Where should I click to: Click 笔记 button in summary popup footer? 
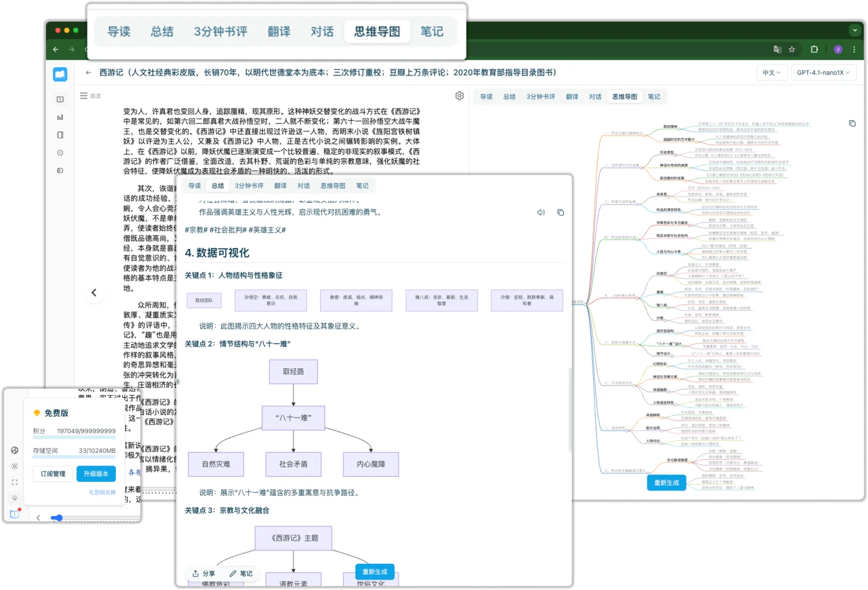(x=241, y=574)
